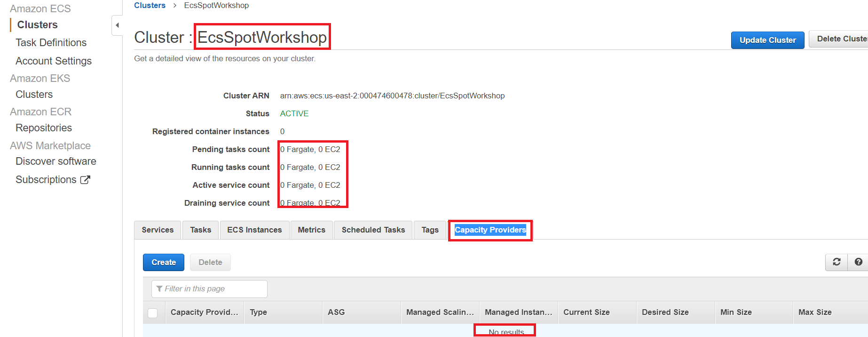Open Amazon ECS Clusters in sidebar

[38, 25]
